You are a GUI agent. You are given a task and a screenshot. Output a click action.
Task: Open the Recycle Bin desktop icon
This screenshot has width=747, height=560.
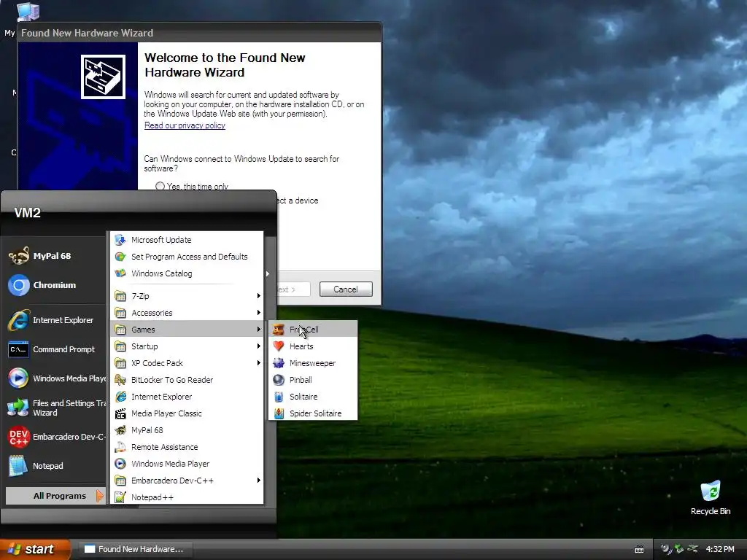pos(711,497)
